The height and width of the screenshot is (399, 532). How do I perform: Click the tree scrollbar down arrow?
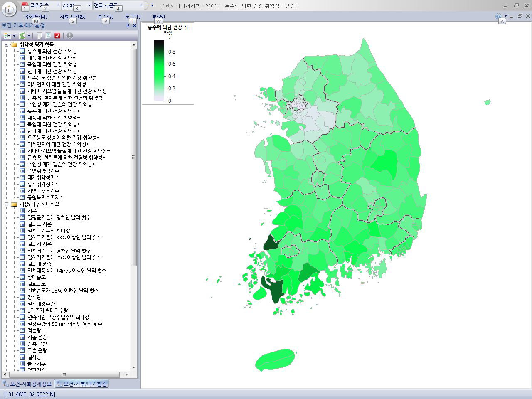(x=134, y=367)
